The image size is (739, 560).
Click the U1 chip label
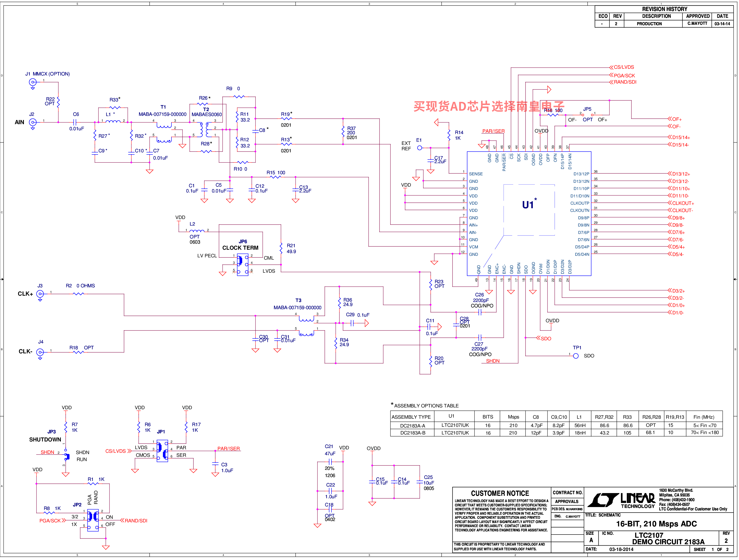529,204
